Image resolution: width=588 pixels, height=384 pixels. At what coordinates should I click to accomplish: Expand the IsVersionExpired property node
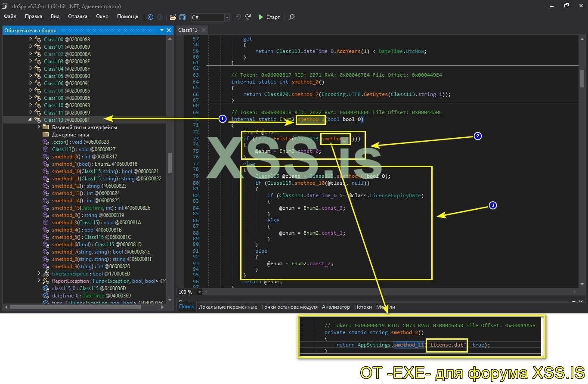(x=39, y=274)
